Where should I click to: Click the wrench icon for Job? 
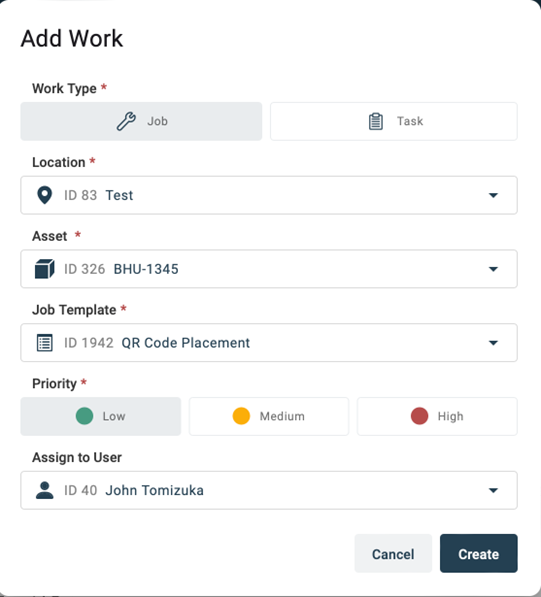pyautogui.click(x=126, y=121)
